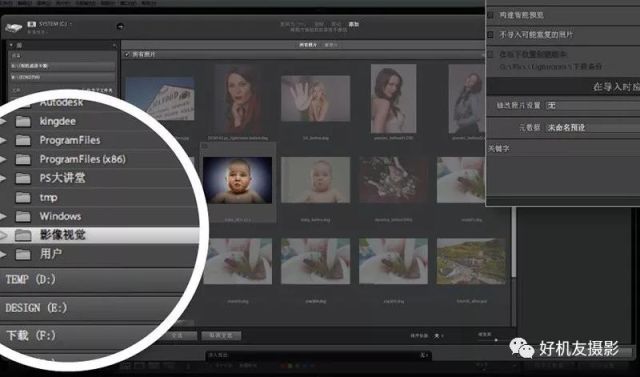This screenshot has height=377, width=640.
Task: Click the folder icon next to tmp
Action: tap(23, 197)
